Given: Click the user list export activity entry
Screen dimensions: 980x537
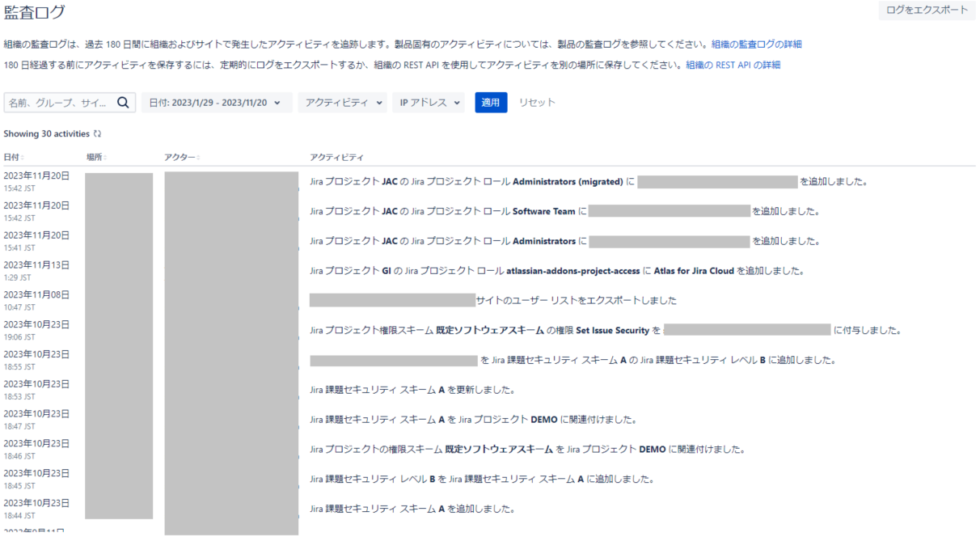Looking at the screenshot, I should (576, 300).
